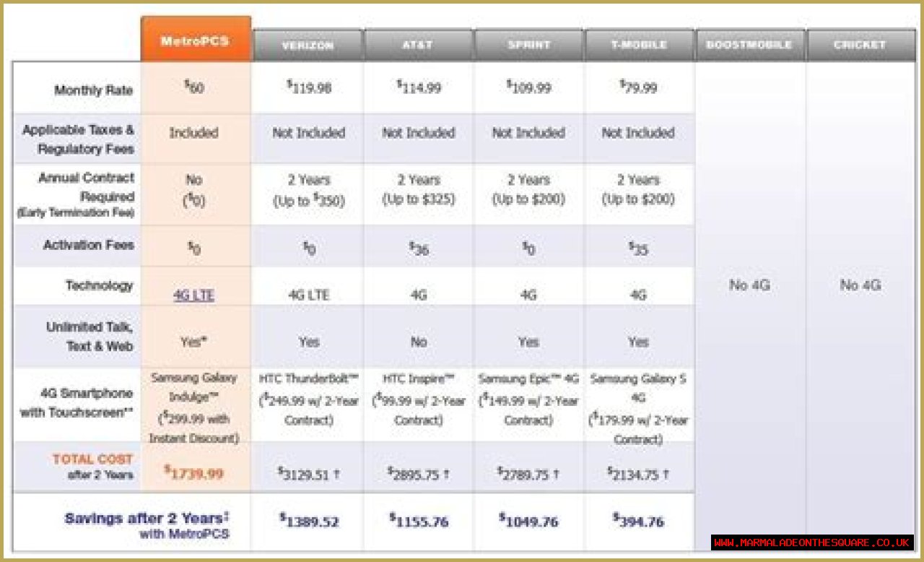The height and width of the screenshot is (562, 924).
Task: Select the HTC ThunderBolt phone cell
Action: (x=309, y=399)
